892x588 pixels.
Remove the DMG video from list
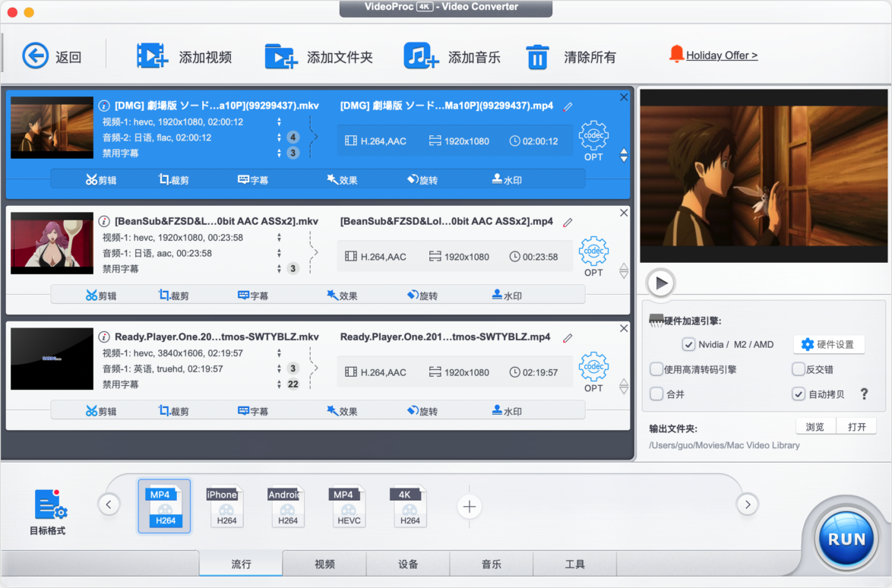(x=624, y=97)
